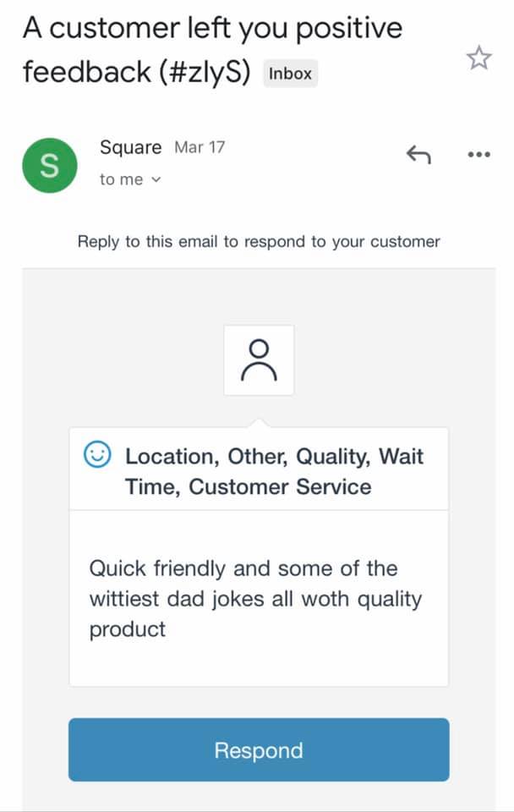Screen dimensions: 514x812
Task: Click the email subject about positive feedback
Action: tap(211, 29)
